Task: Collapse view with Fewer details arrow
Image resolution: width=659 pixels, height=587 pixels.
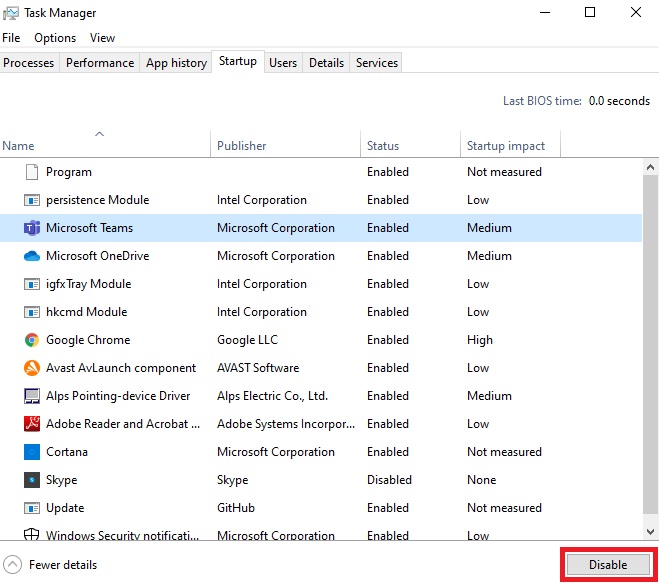Action: 12,565
